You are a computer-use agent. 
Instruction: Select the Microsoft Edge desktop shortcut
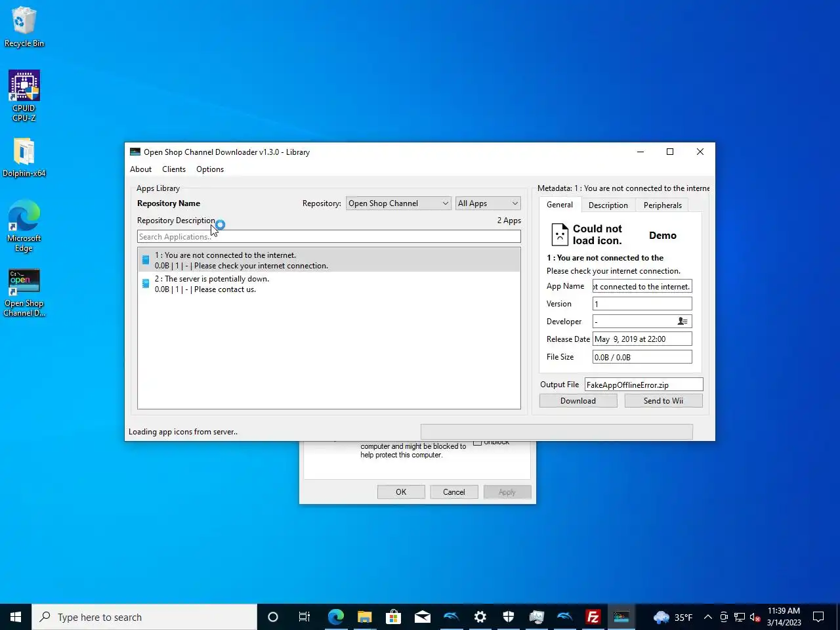(24, 226)
